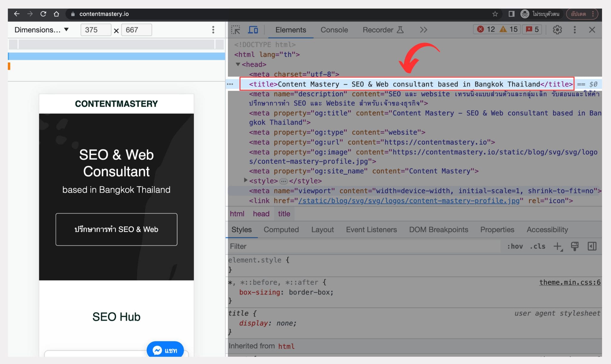This screenshot has width=611, height=364.
Task: Open the DOM Breakpoints tab
Action: point(439,230)
